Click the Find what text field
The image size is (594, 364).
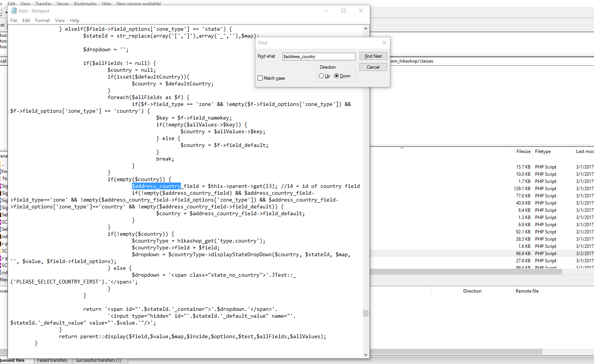(x=318, y=57)
